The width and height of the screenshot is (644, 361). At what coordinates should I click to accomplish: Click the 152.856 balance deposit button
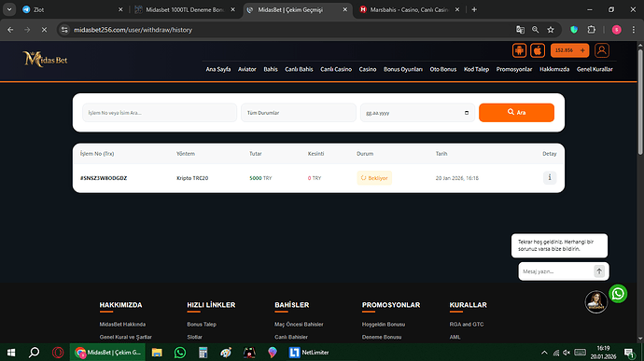coord(569,50)
